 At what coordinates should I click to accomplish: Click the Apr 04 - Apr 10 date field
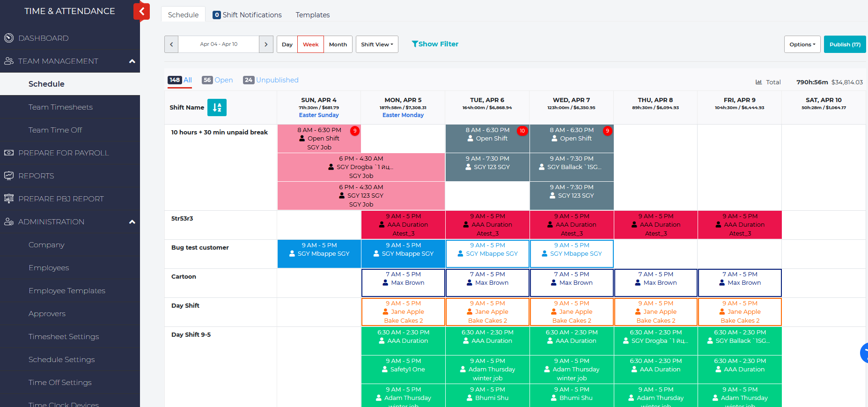[x=219, y=44]
